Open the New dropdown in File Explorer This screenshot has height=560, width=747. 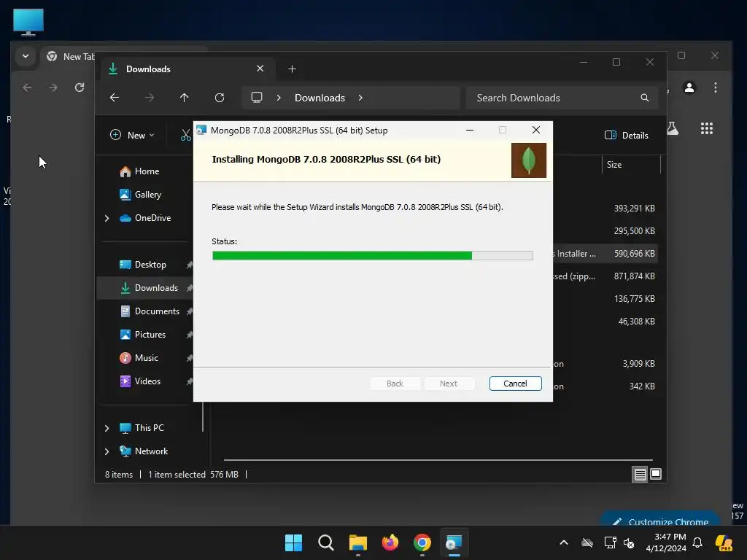132,135
